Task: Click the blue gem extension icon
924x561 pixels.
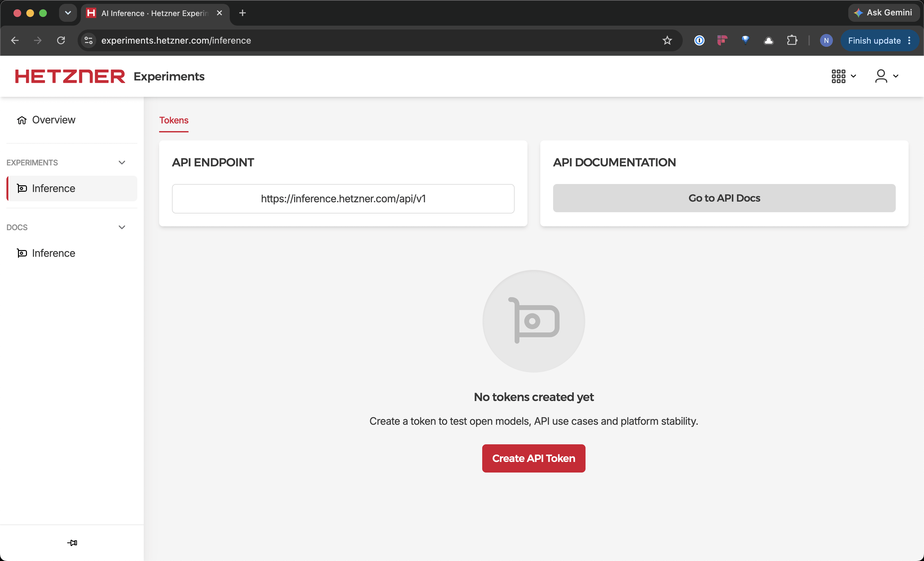Action: coord(745,40)
